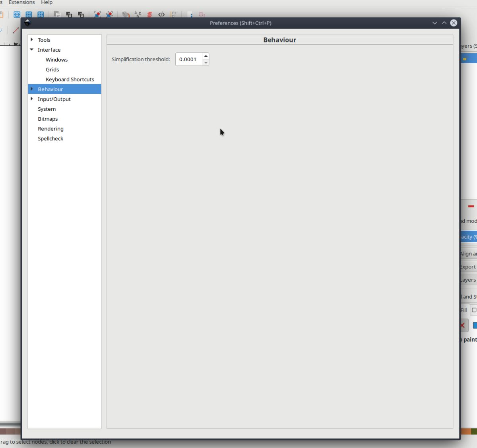Open Fill and Stroke via paint-bucket toolbar icon

click(x=126, y=14)
